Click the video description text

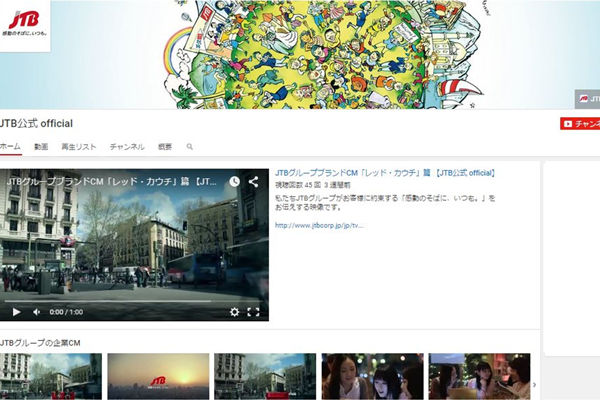pos(385,202)
